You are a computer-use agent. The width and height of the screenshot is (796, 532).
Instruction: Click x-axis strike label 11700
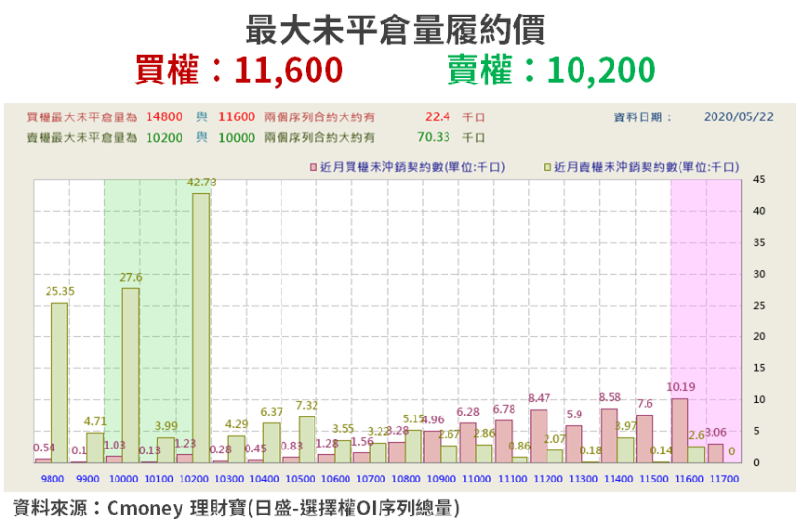724,479
